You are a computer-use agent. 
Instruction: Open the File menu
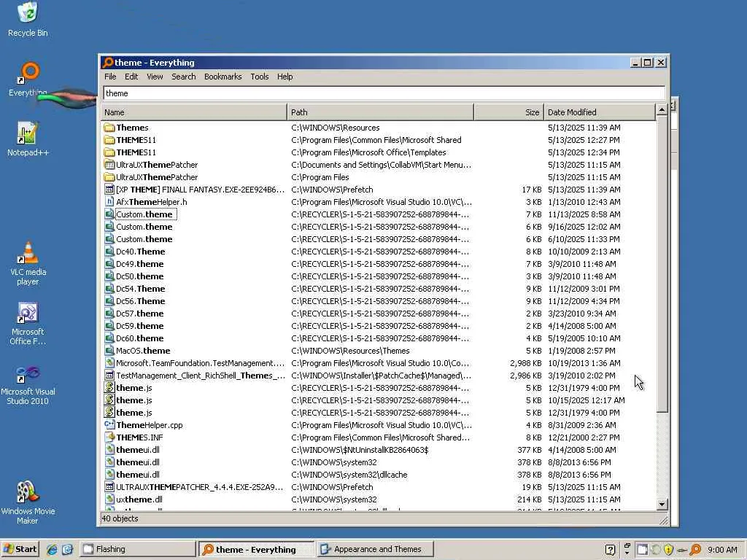(110, 77)
